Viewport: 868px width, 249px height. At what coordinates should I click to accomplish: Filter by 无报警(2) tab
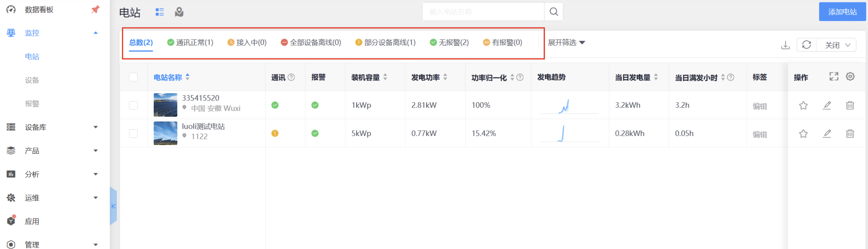(x=449, y=42)
